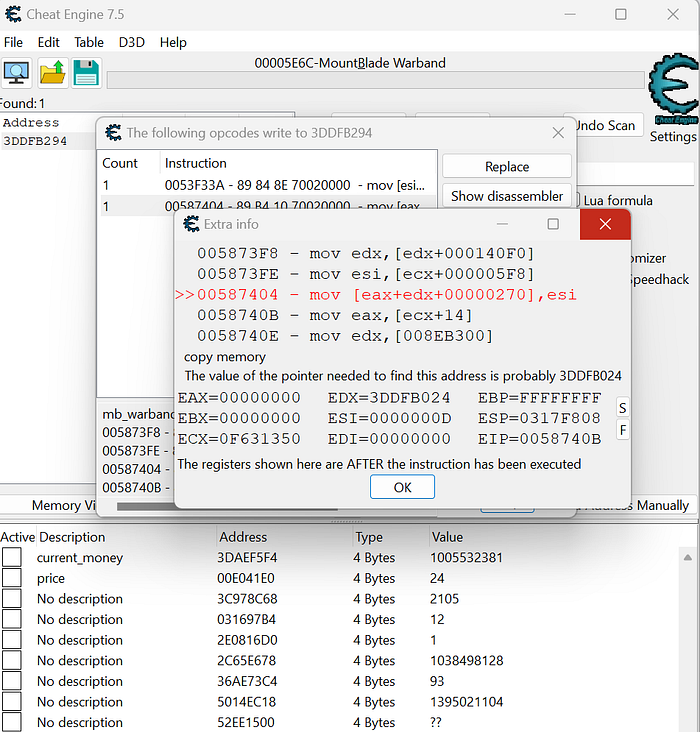Enable the checkbox for address 5014EC18
This screenshot has width=700, height=732.
pyautogui.click(x=12, y=702)
